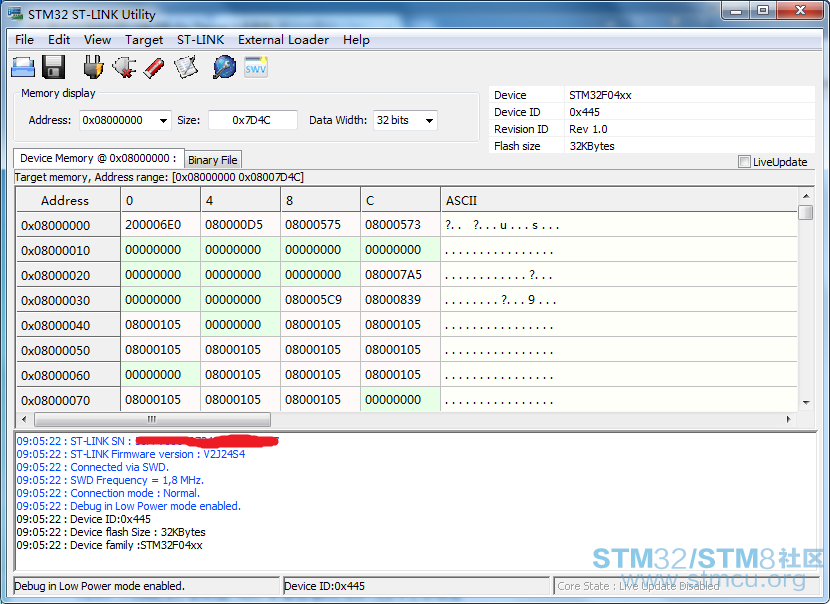Click column header 4

point(241,201)
